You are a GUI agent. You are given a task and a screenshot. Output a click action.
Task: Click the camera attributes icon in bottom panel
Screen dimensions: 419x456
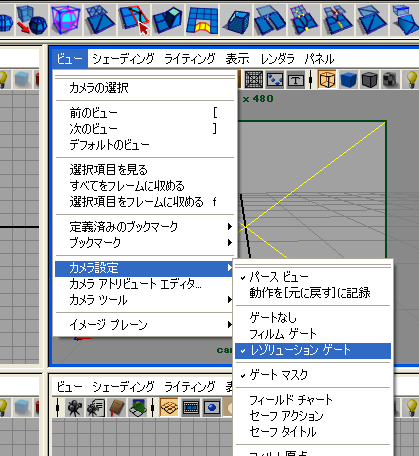coord(96,407)
